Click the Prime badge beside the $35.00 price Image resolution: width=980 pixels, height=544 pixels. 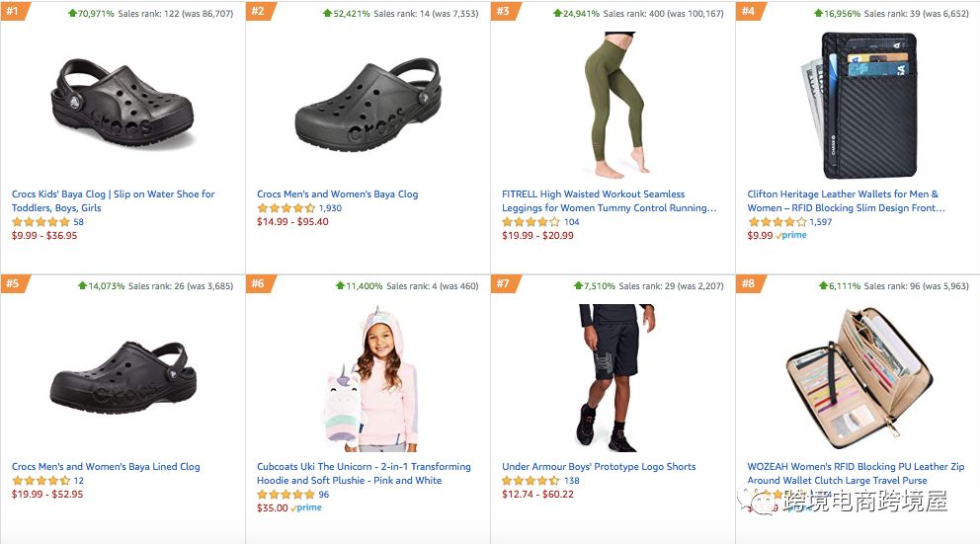click(x=306, y=507)
